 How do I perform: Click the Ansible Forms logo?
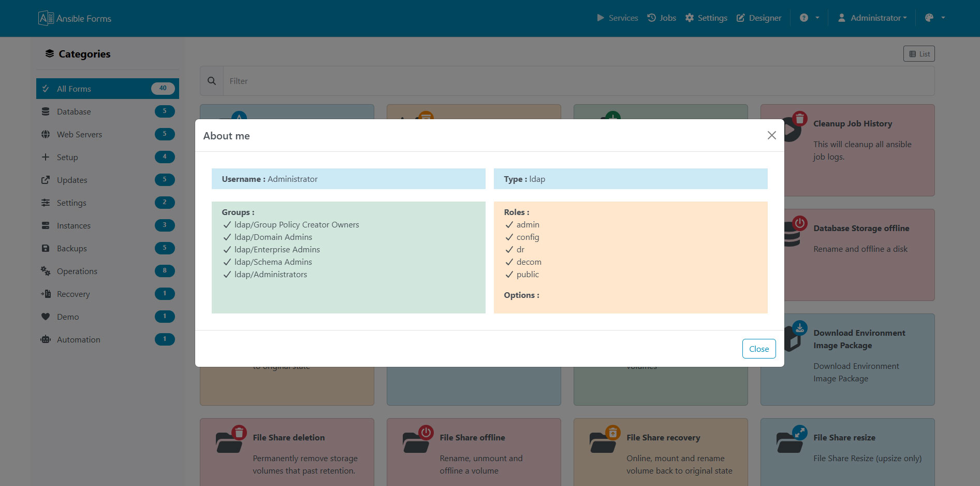tap(75, 17)
